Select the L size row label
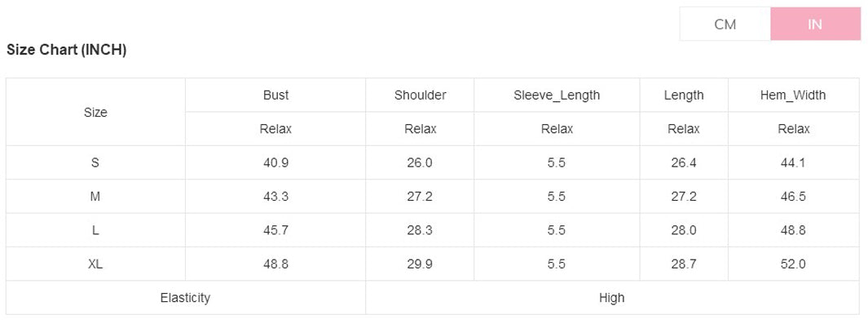Image resolution: width=868 pixels, height=324 pixels. (95, 230)
